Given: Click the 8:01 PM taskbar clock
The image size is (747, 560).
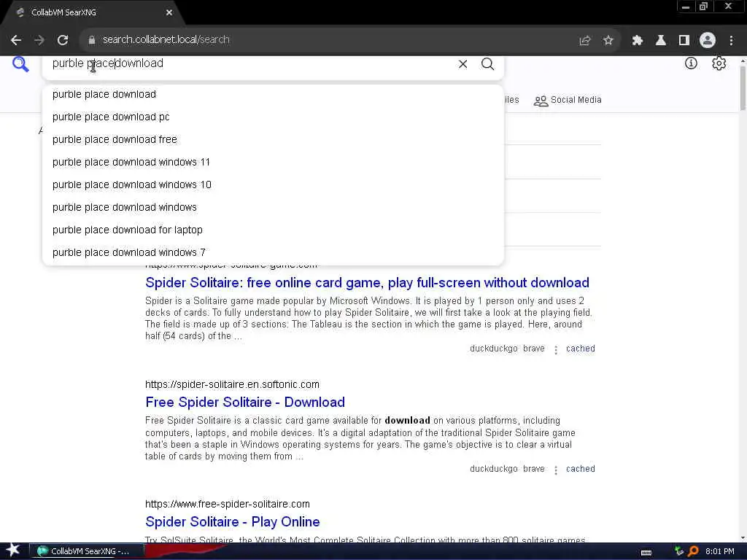Looking at the screenshot, I should click(x=719, y=551).
